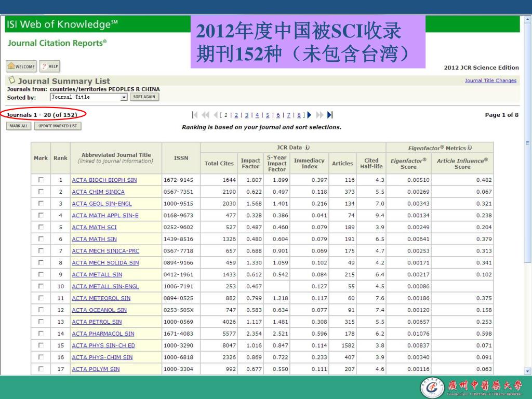Open the Eigenfactor Metrics info icon

click(470, 148)
